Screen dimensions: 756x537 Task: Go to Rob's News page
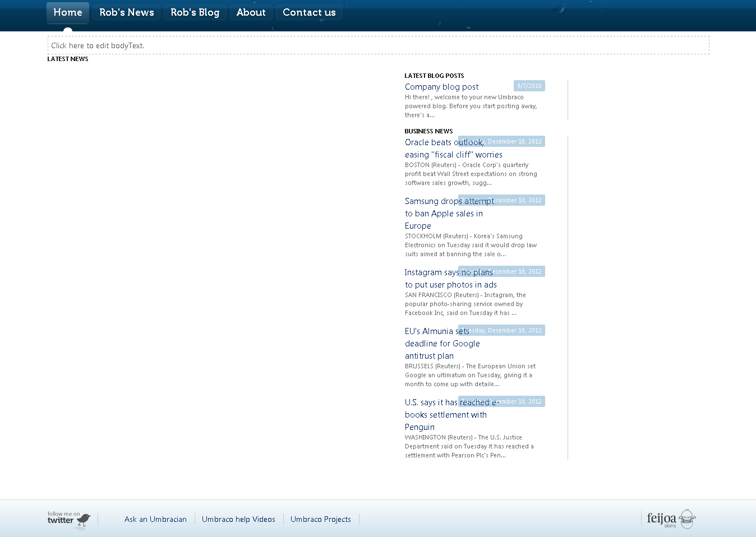click(127, 12)
